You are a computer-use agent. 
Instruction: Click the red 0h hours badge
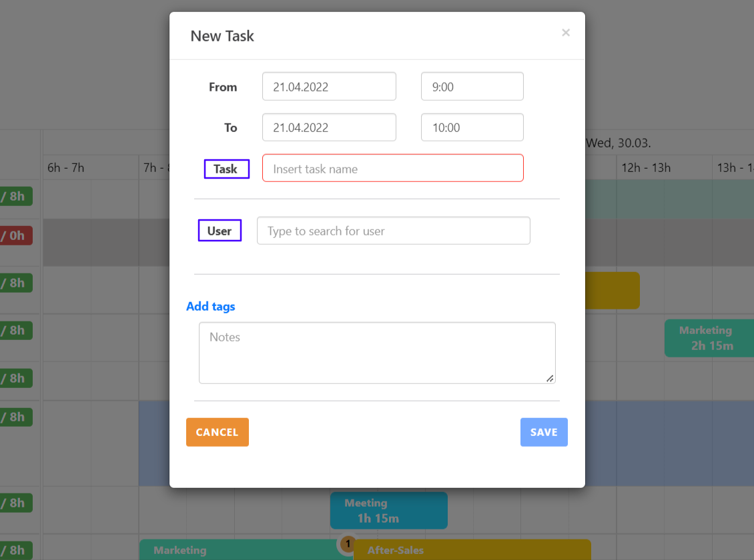click(x=16, y=235)
